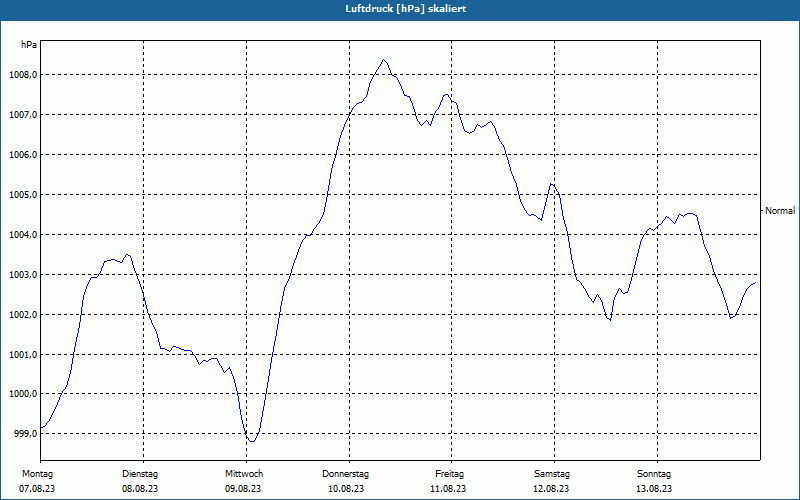Click the 1002,0 axis label
The image size is (800, 500).
pos(23,314)
